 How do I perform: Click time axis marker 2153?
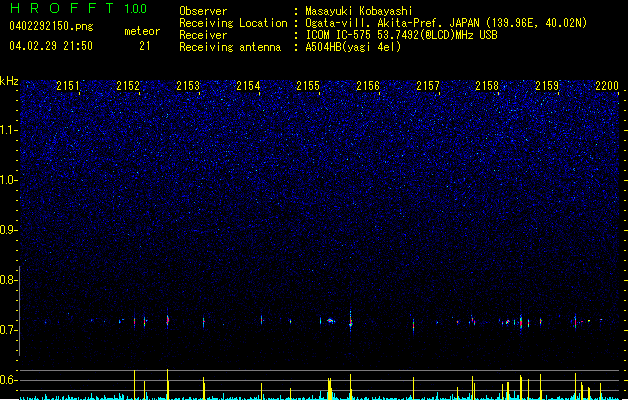point(188,86)
